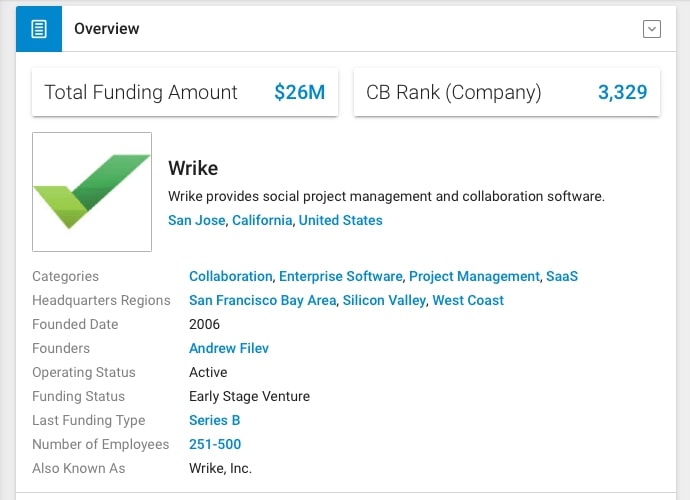
Task: Open the Wrike checkmark logo thumbnail
Action: click(92, 192)
